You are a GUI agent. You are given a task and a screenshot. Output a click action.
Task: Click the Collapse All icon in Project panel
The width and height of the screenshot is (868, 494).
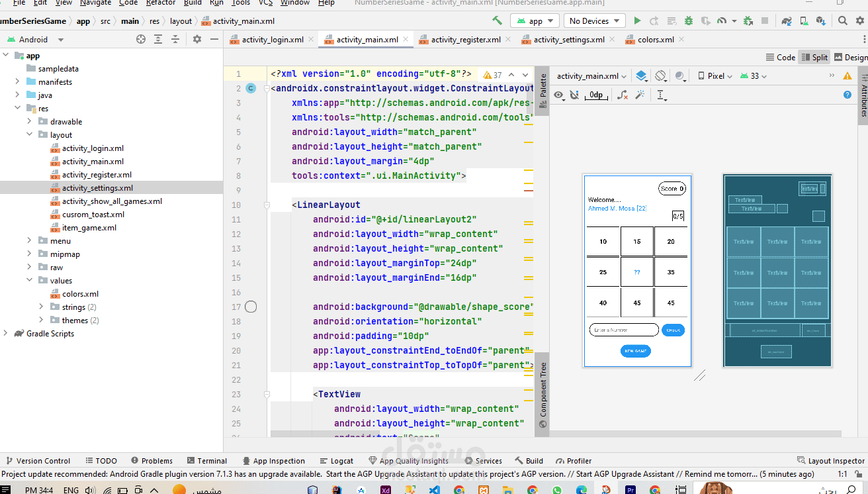click(x=175, y=40)
